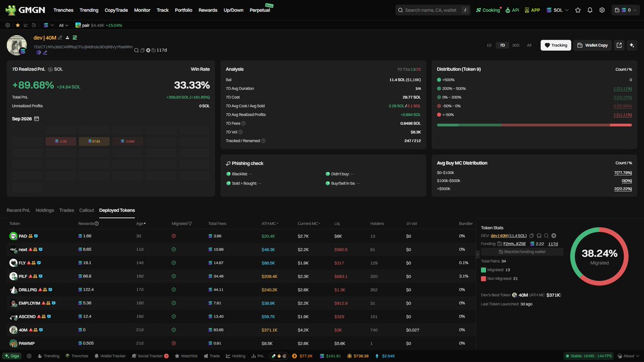644x362 pixels.
Task: Open the API robot link
Action: [513, 10]
